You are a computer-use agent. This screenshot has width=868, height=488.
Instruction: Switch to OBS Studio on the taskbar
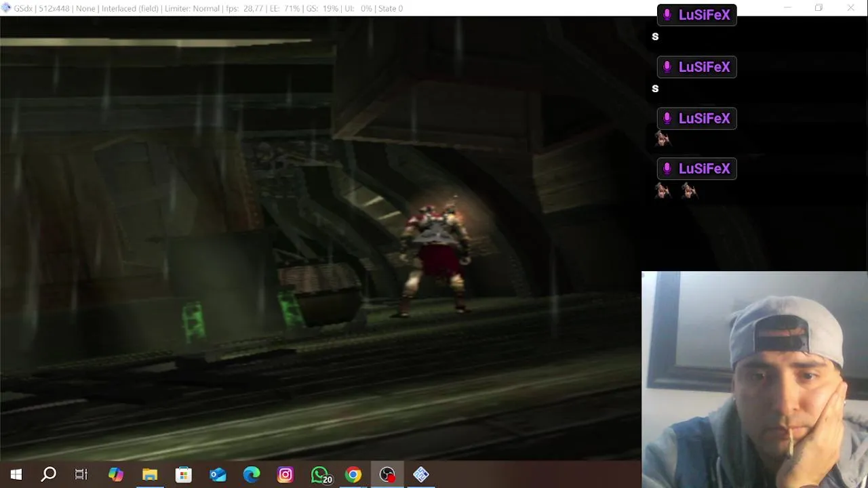coord(387,474)
